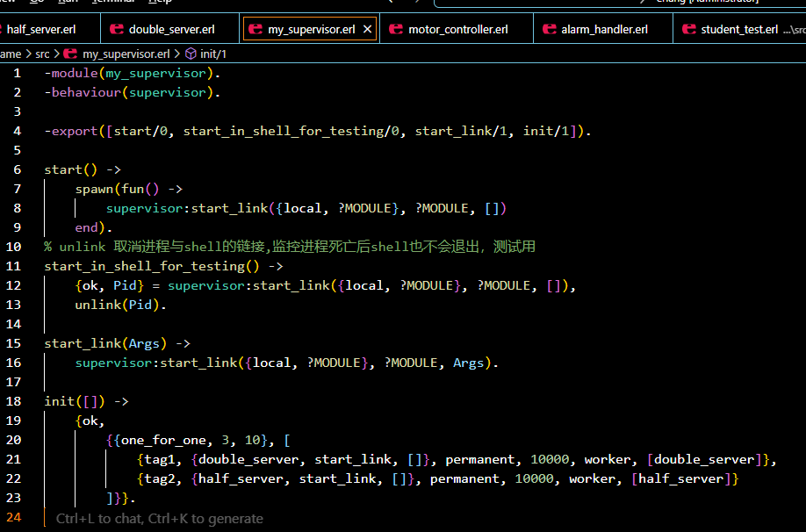Open the motor_controller.erl tab
Image resolution: width=806 pixels, height=532 pixels.
point(458,29)
